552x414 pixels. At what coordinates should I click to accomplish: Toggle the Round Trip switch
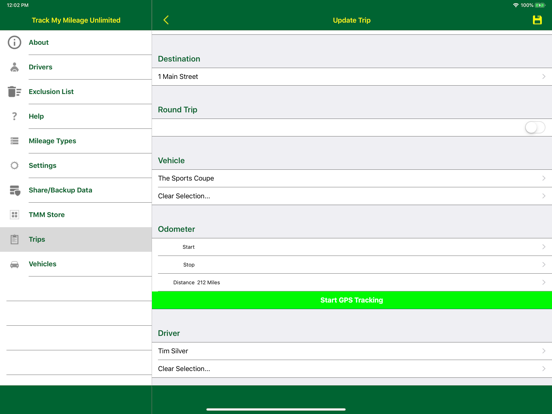pos(535,127)
